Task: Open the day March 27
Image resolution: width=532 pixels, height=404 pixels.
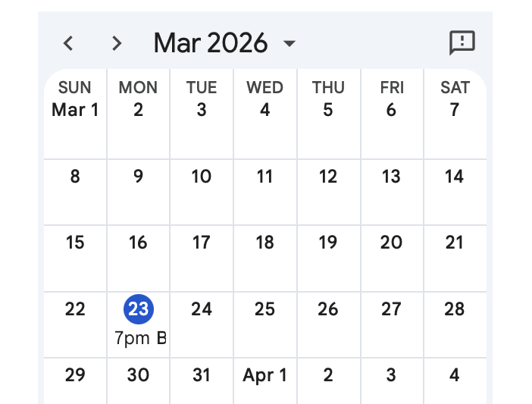Action: [x=391, y=309]
